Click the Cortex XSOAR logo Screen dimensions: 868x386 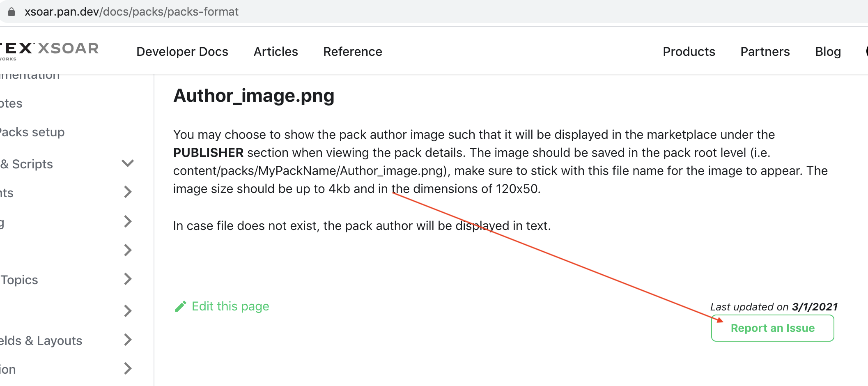(49, 50)
